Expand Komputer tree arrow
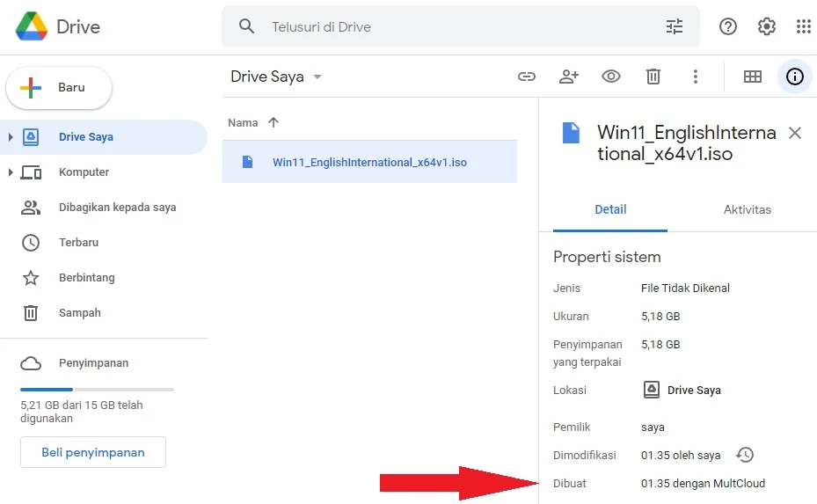The height and width of the screenshot is (504, 817). tap(10, 172)
